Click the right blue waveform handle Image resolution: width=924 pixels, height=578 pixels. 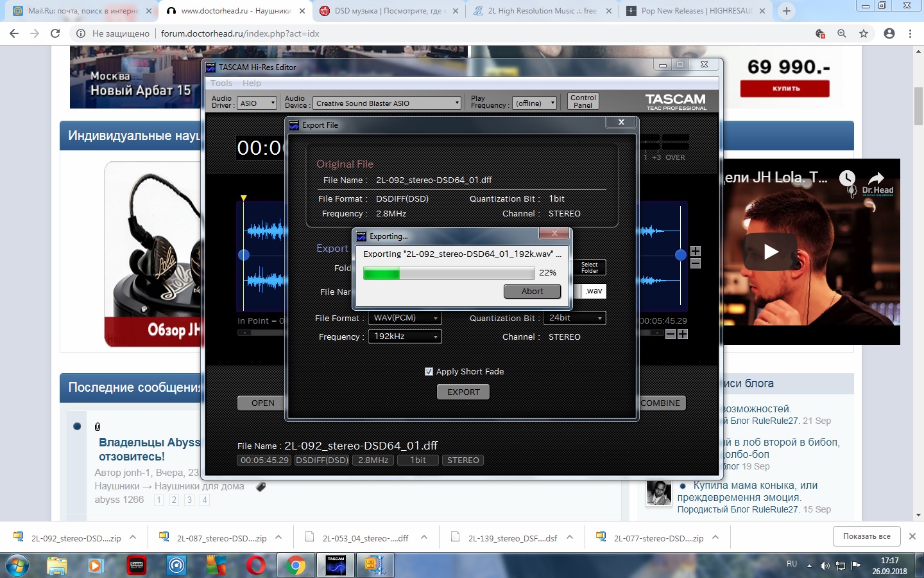point(681,255)
